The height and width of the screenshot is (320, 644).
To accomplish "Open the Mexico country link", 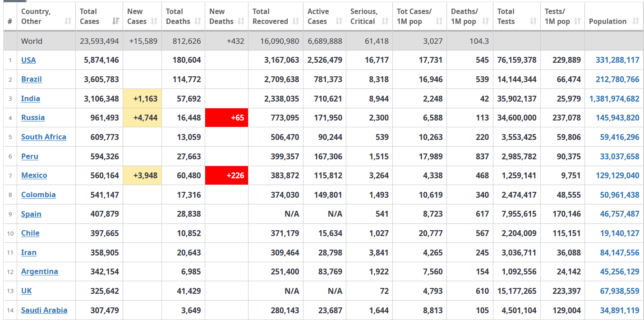I will pos(34,175).
